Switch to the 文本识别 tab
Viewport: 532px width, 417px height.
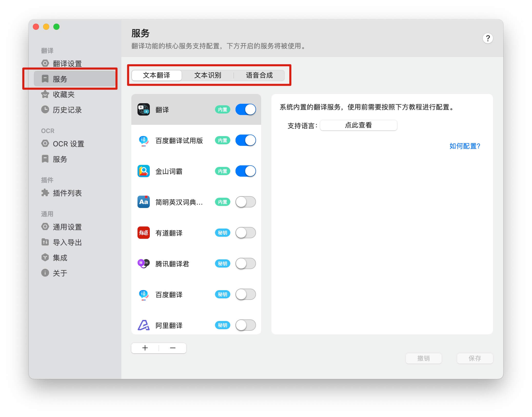tap(208, 75)
